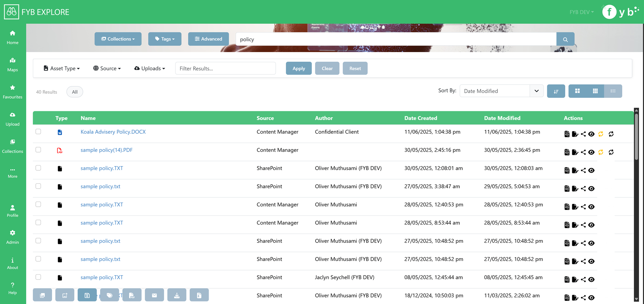This screenshot has width=644, height=304.
Task: Open Profile in the sidebar
Action: click(x=13, y=211)
